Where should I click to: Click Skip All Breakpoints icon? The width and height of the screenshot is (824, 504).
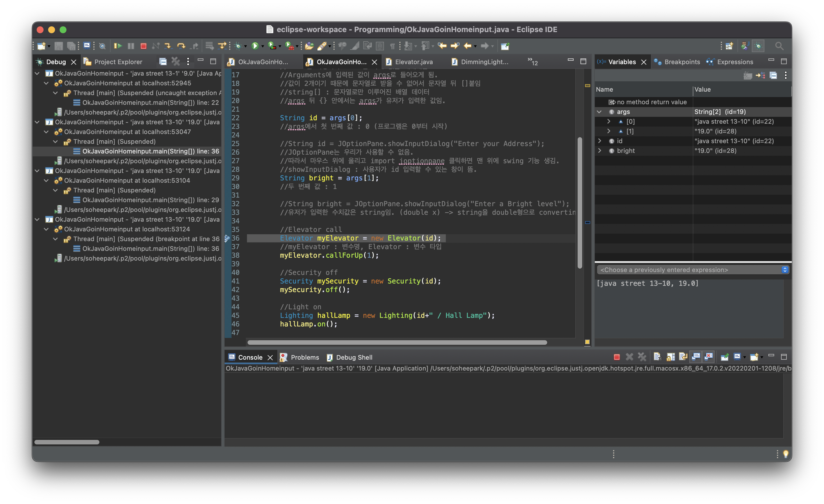tap(102, 46)
